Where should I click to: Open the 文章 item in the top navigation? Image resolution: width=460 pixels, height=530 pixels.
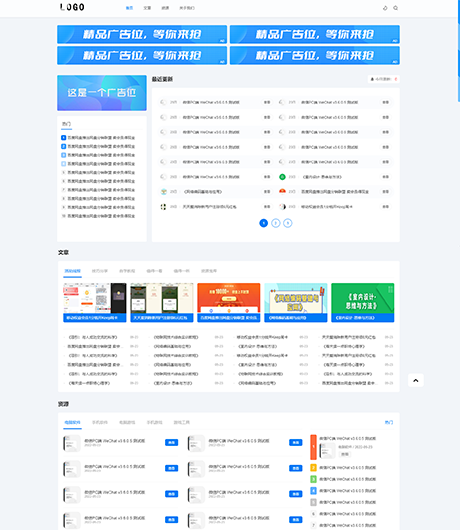point(147,8)
